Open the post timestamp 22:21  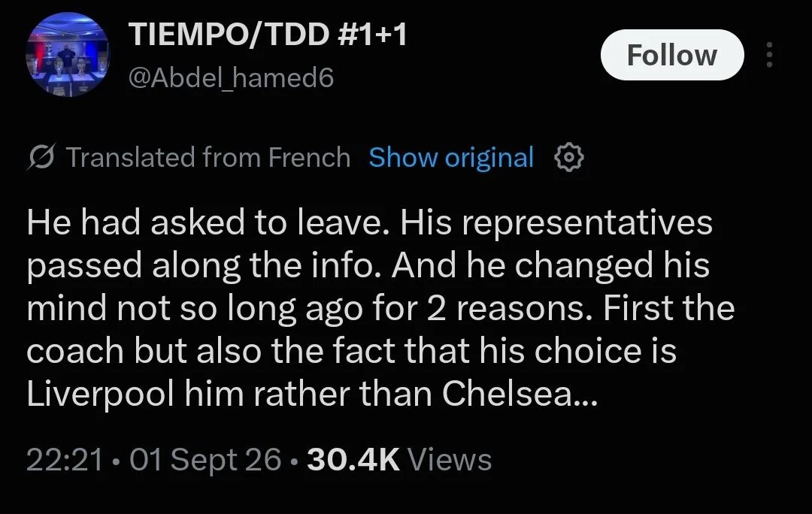pyautogui.click(x=65, y=460)
